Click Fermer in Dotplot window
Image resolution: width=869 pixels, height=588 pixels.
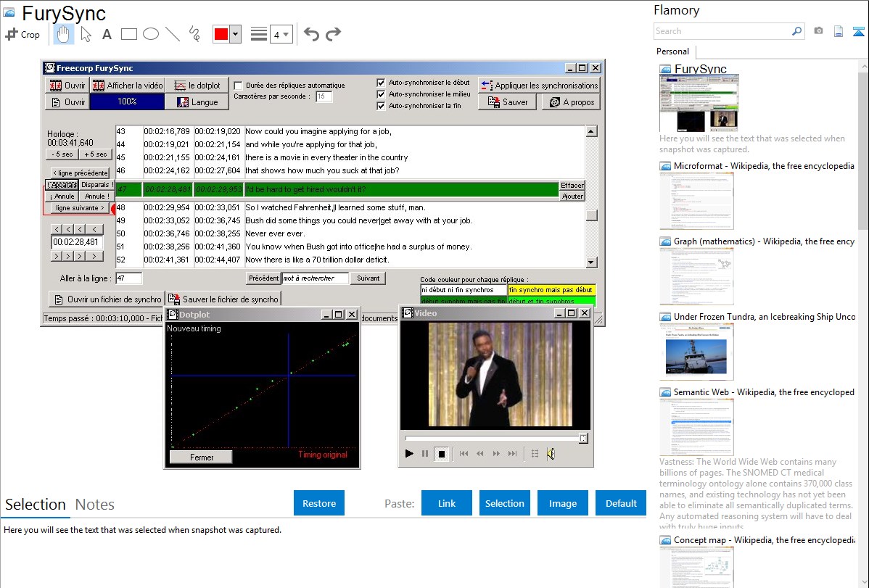[201, 457]
